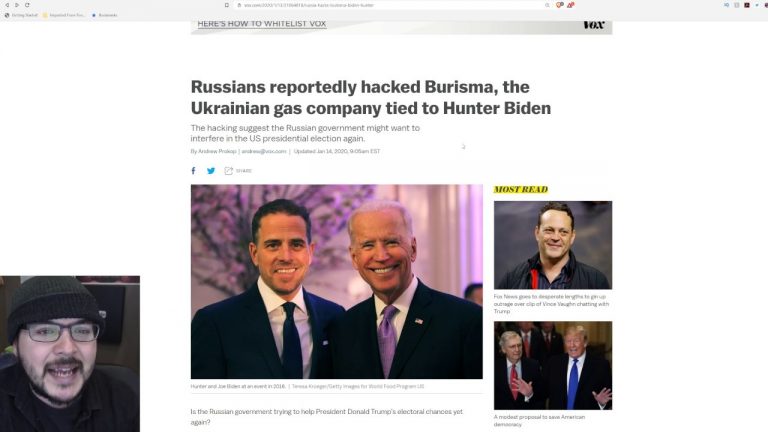This screenshot has width=768, height=432.
Task: Click the Brave Rewards triangle icon
Action: click(x=571, y=5)
